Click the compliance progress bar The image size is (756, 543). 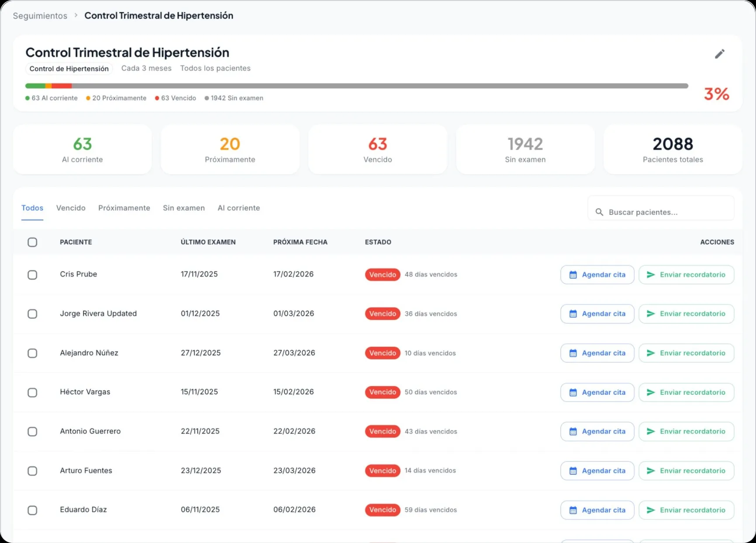[357, 86]
